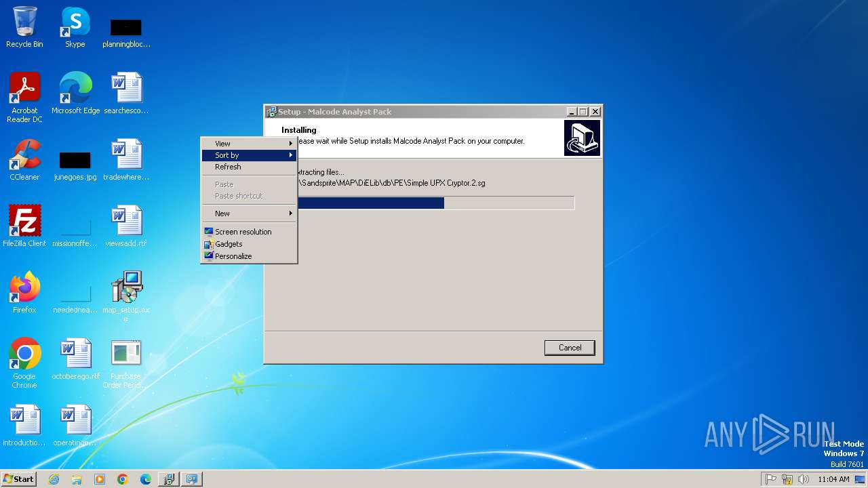Click the taskbar clock showing 11:04 AM
The image size is (868, 488).
833,479
